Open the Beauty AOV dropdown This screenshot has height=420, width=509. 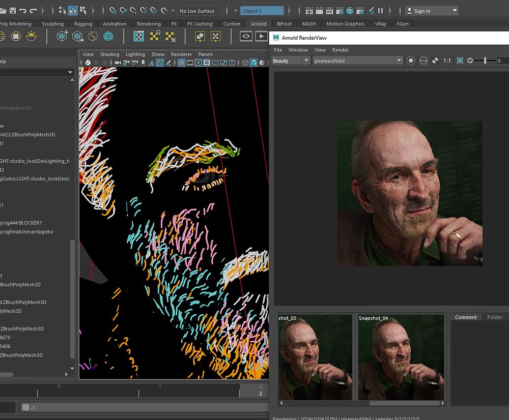291,61
